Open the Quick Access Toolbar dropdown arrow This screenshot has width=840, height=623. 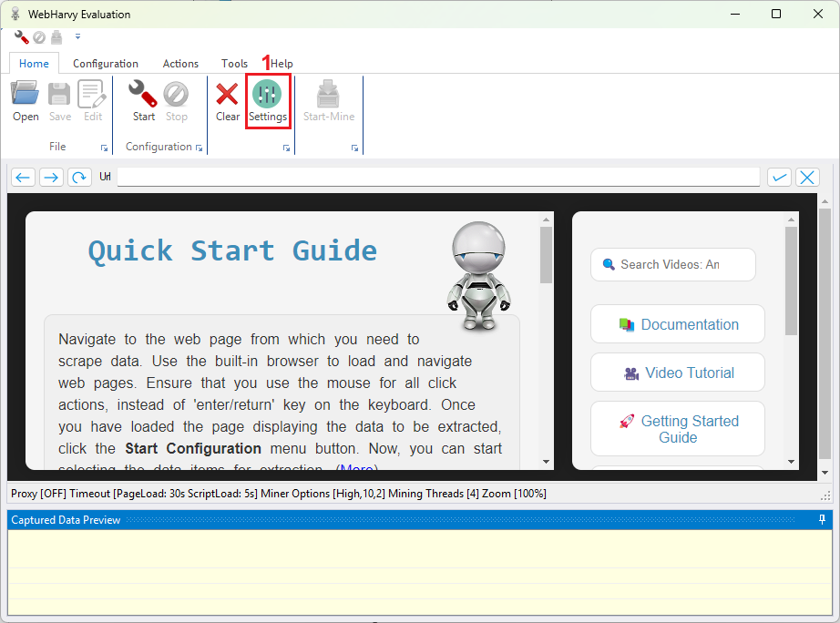[77, 37]
